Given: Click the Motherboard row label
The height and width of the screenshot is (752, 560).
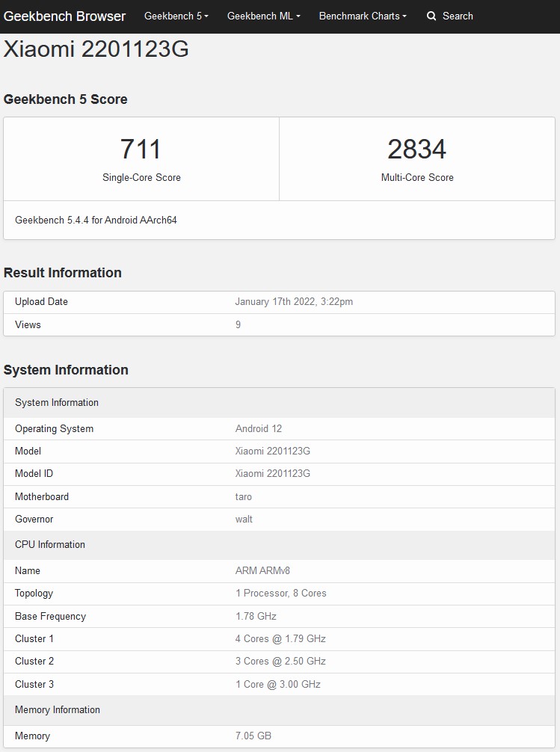Looking at the screenshot, I should [x=42, y=497].
